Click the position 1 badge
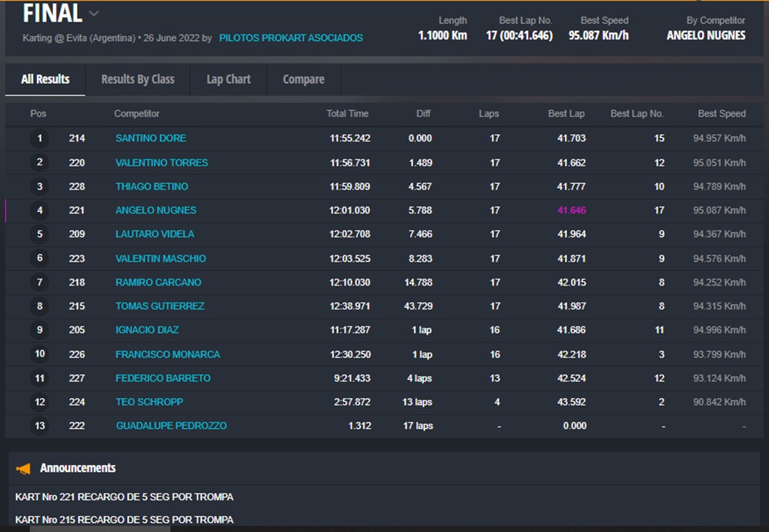This screenshot has height=532, width=769. pos(39,139)
